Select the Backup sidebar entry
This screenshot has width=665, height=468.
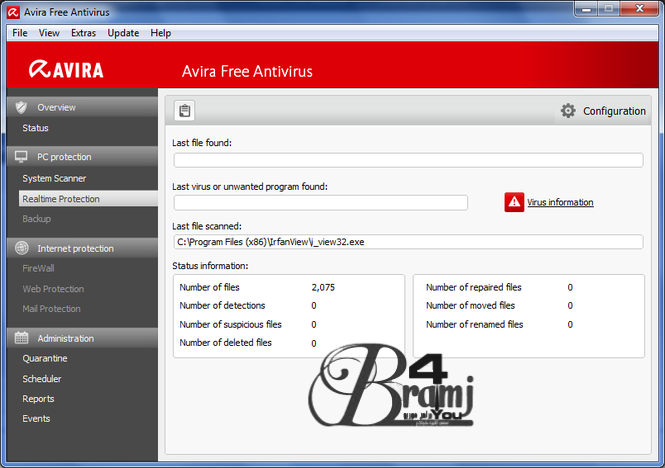coord(37,219)
